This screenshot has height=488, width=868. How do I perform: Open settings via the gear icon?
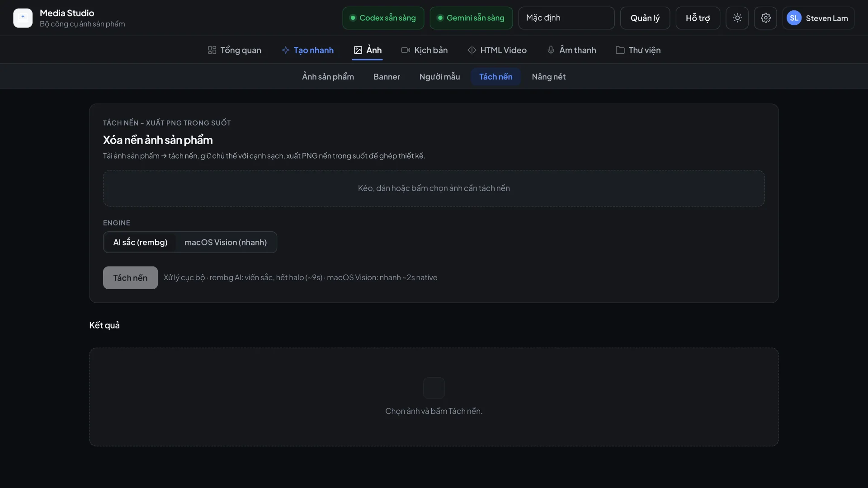click(765, 18)
